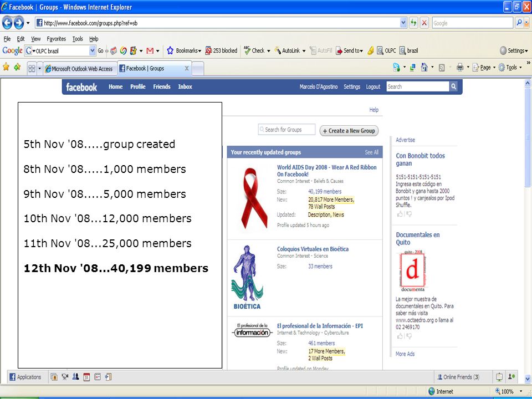Click the Facebook search magnifier button
Image resolution: width=532 pixels, height=399 pixels.
[454, 86]
